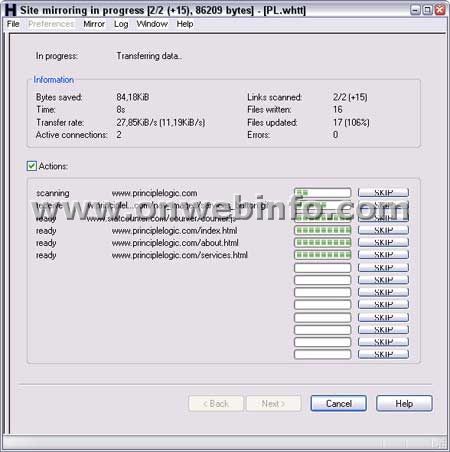
Task: Maximize the mirroring window
Action: [x=427, y=10]
